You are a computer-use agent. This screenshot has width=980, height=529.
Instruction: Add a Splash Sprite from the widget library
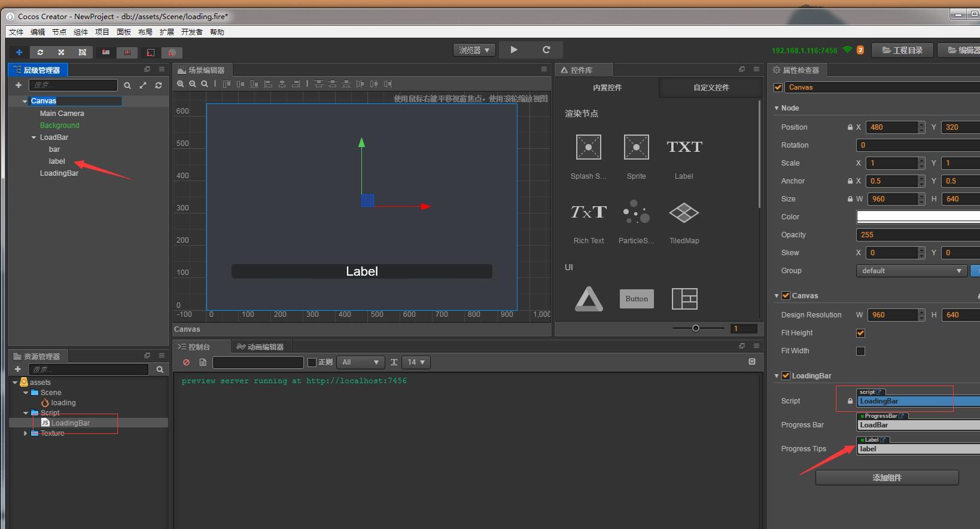tap(588, 157)
